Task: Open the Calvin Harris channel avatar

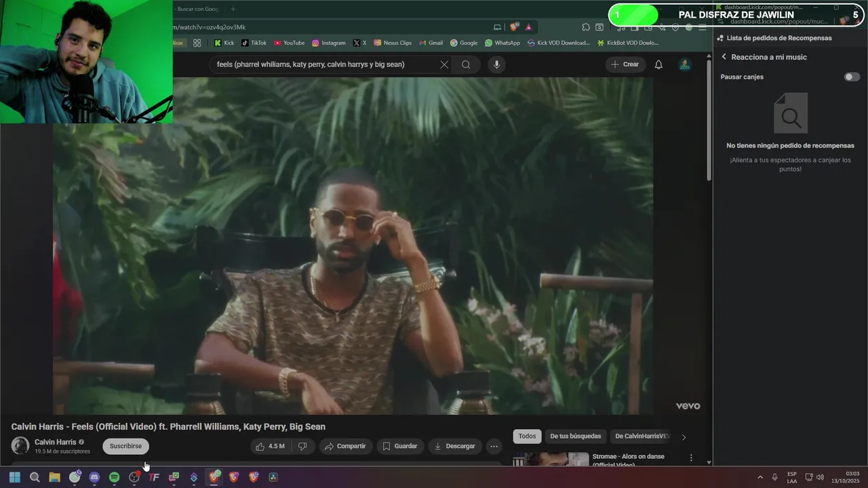Action: point(20,445)
